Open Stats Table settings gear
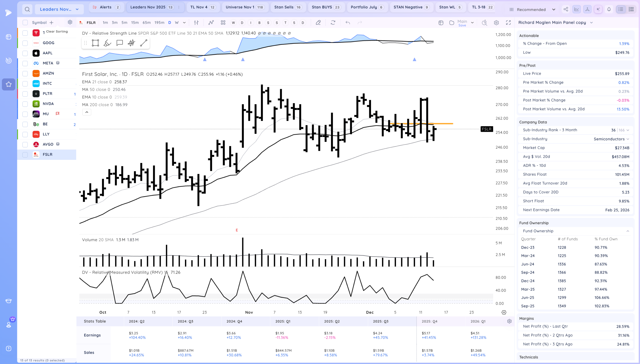The width and height of the screenshot is (640, 364). (509, 321)
